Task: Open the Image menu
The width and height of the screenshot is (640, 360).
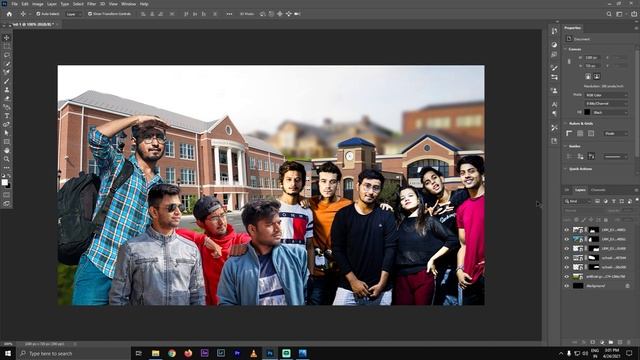Action: pos(38,4)
